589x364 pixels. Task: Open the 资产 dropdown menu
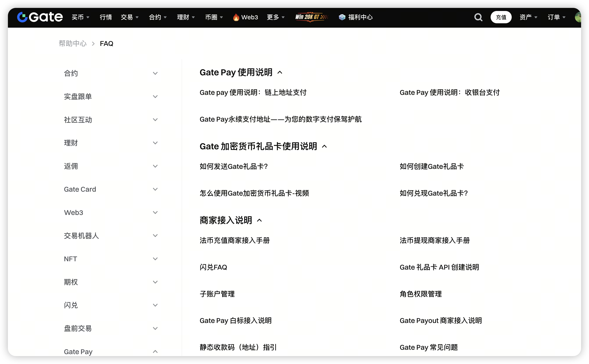pyautogui.click(x=528, y=17)
